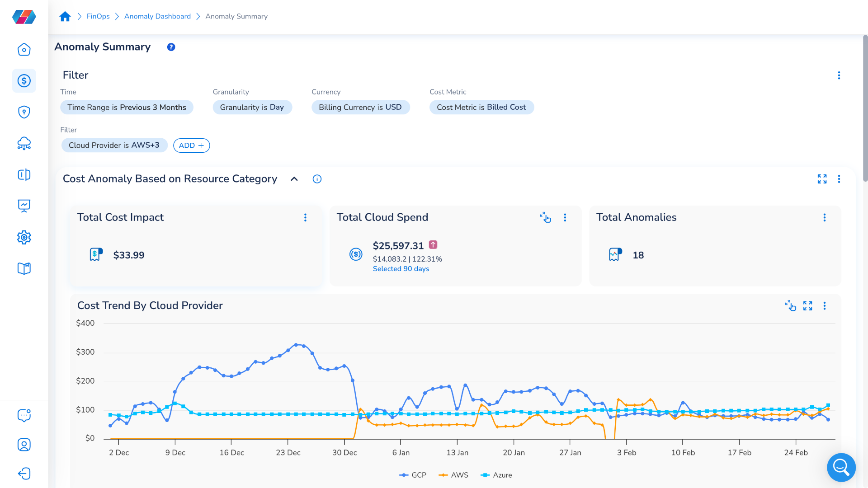Open the Filter section kebab menu
The height and width of the screenshot is (488, 868).
click(840, 75)
